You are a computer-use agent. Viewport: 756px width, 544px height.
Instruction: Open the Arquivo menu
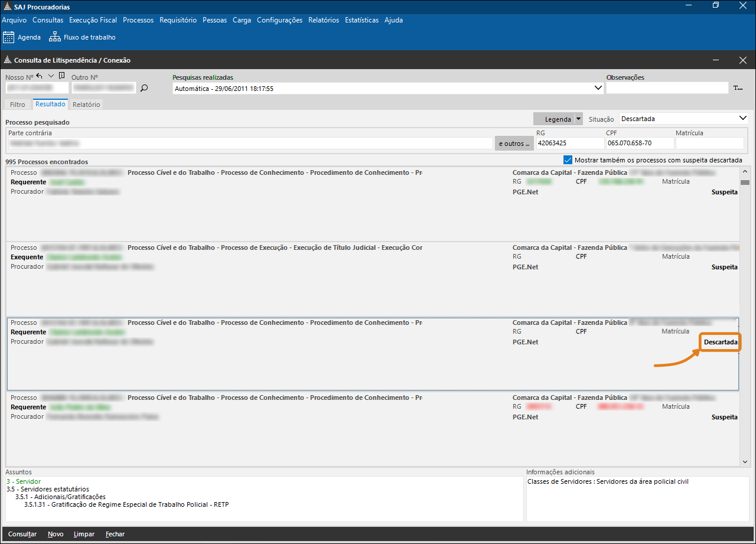(x=14, y=20)
